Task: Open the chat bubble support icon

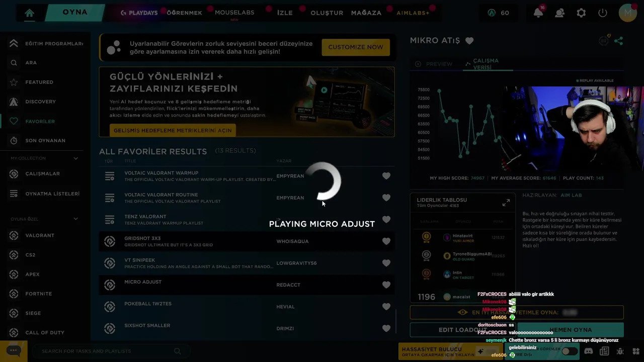Action: coord(14,351)
